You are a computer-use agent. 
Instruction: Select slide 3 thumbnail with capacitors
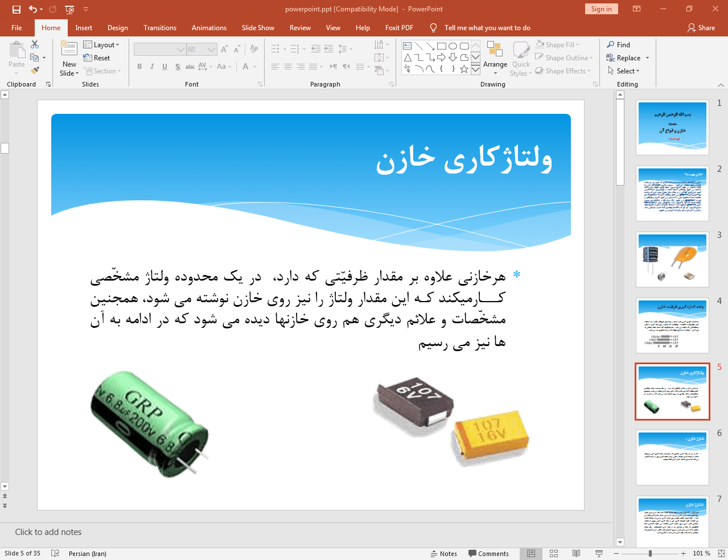(x=672, y=260)
